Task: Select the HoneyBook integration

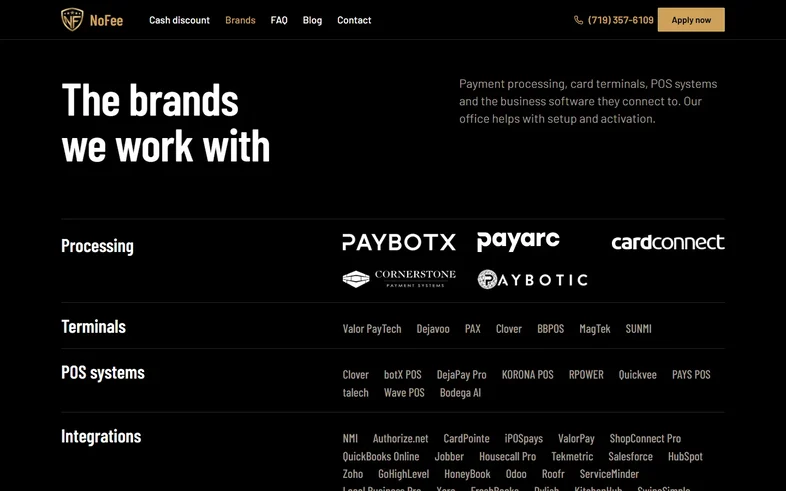Action: pos(467,474)
